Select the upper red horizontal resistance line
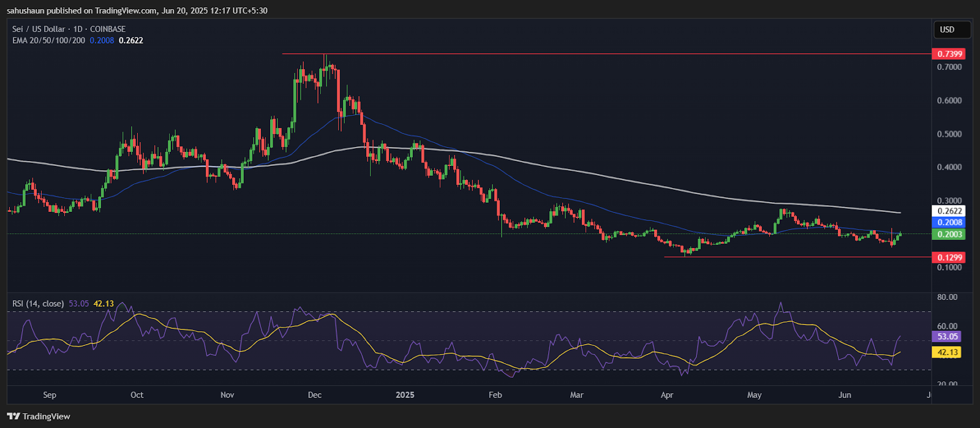The height and width of the screenshot is (428, 980). (x=606, y=54)
